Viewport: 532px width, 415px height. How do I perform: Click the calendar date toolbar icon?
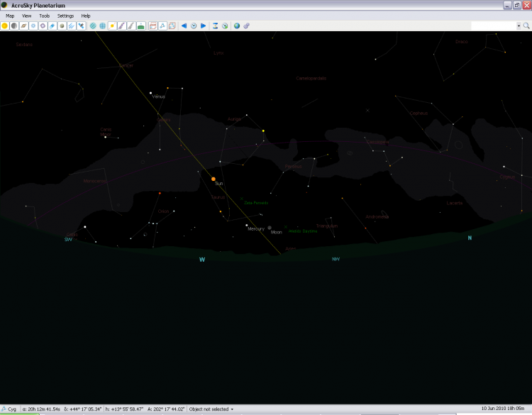pos(153,26)
